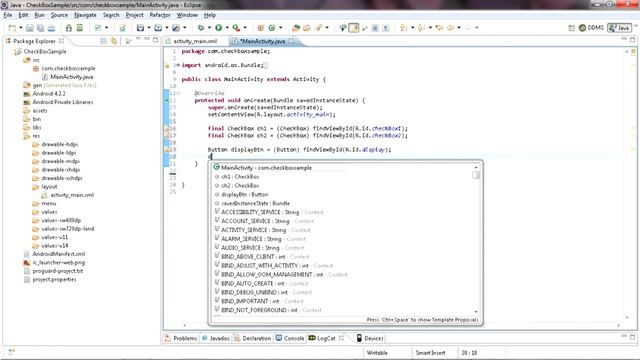Click the Last Edit Location icon
This screenshot has height=360, width=640.
439,28
